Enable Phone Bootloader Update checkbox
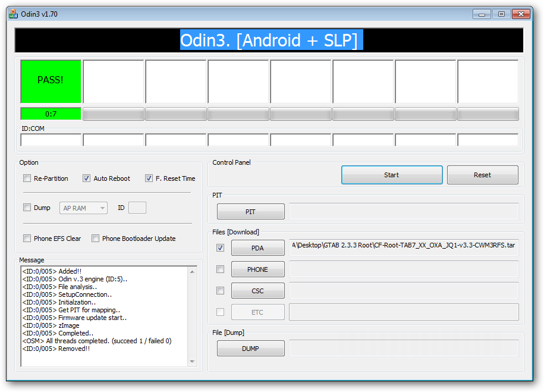 point(95,239)
